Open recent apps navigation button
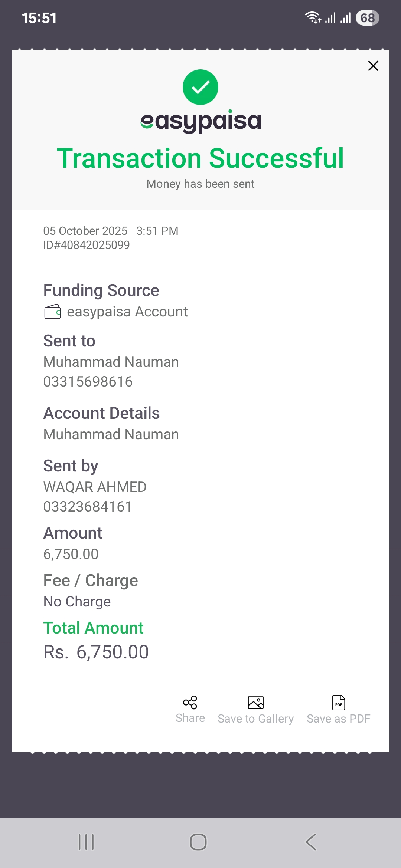 [x=86, y=842]
